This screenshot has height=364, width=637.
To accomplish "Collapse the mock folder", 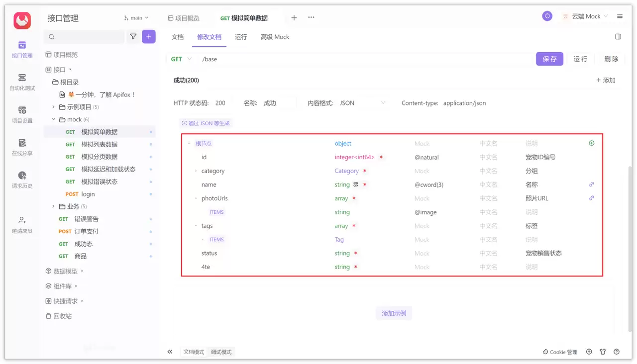I will coord(53,119).
